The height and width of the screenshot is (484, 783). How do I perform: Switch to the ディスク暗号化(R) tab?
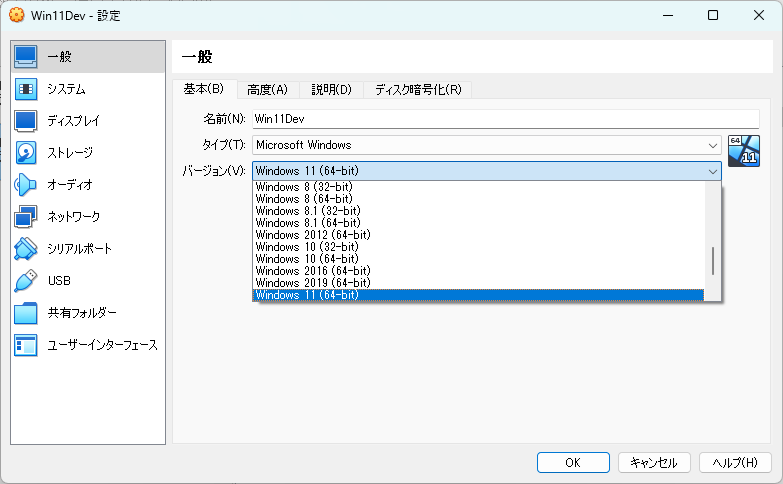pyautogui.click(x=418, y=90)
